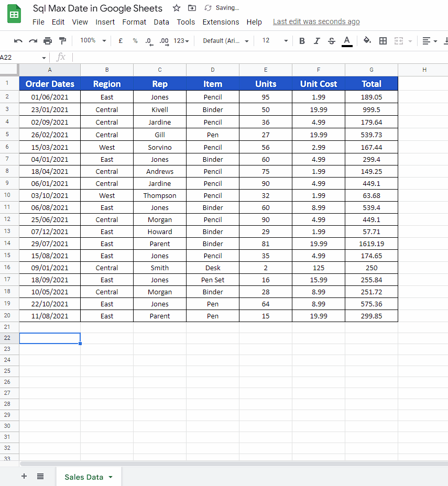
Task: Toggle strikethrough formatting
Action: coord(331,40)
